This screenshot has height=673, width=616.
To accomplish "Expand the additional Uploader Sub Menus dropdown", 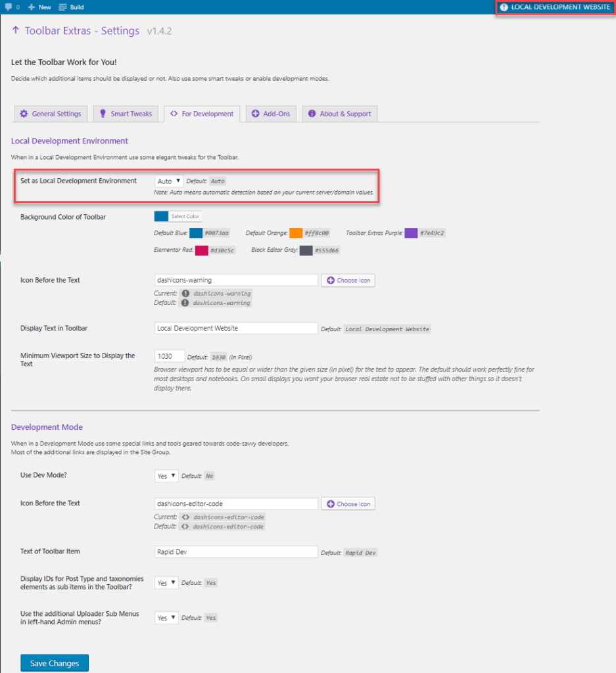I will (x=166, y=618).
